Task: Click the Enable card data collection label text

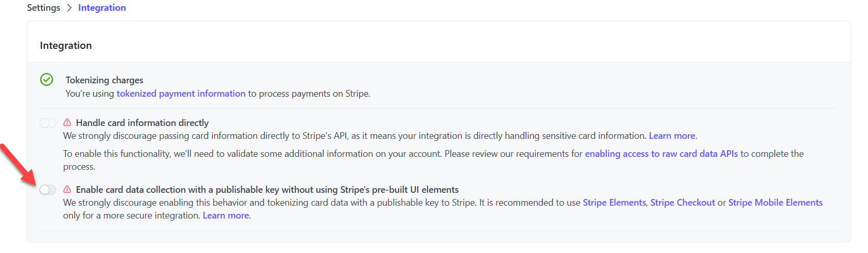Action: point(267,190)
